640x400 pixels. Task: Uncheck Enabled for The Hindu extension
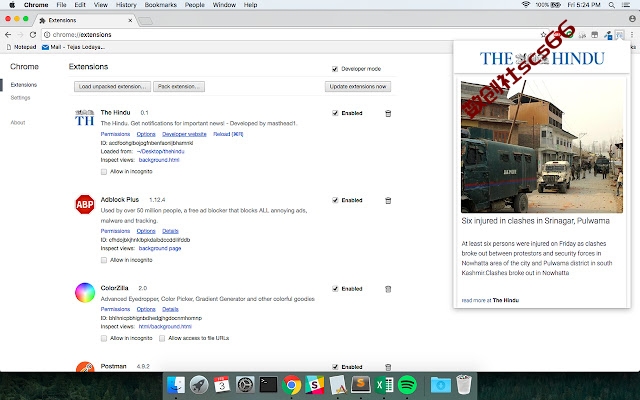tap(335, 113)
